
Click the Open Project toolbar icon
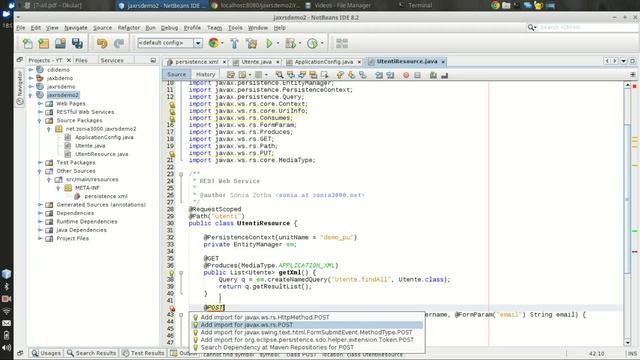click(60, 43)
